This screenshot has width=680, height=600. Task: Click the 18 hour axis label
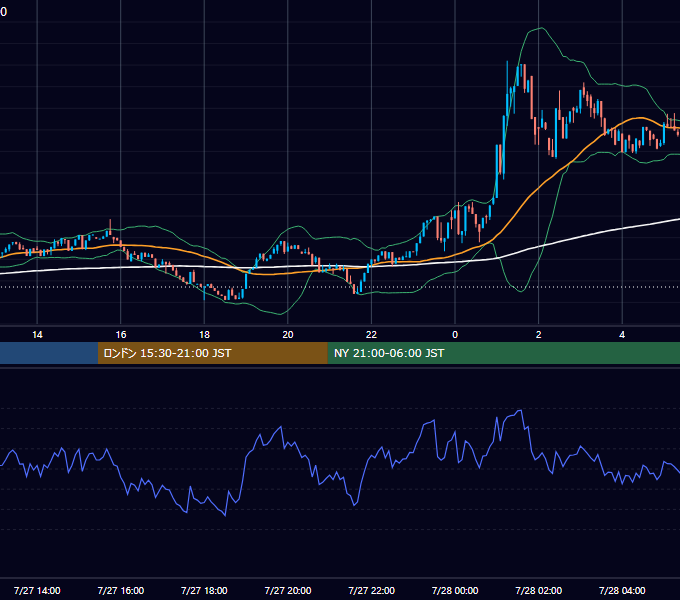204,335
